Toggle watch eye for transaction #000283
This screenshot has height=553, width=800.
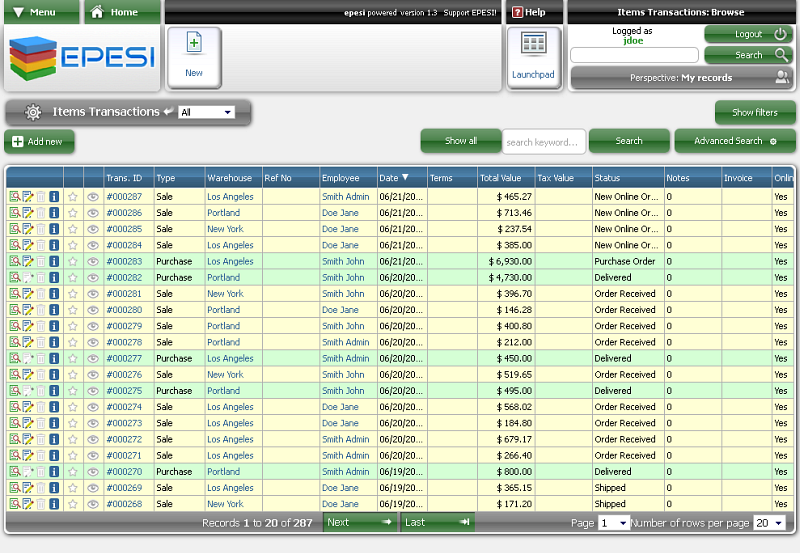(x=93, y=262)
